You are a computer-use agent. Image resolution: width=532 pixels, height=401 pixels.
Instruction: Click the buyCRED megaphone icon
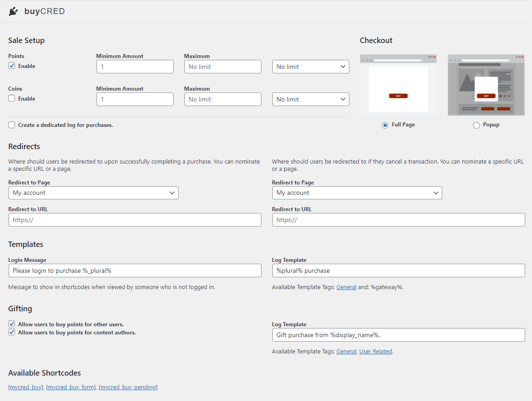(x=13, y=11)
